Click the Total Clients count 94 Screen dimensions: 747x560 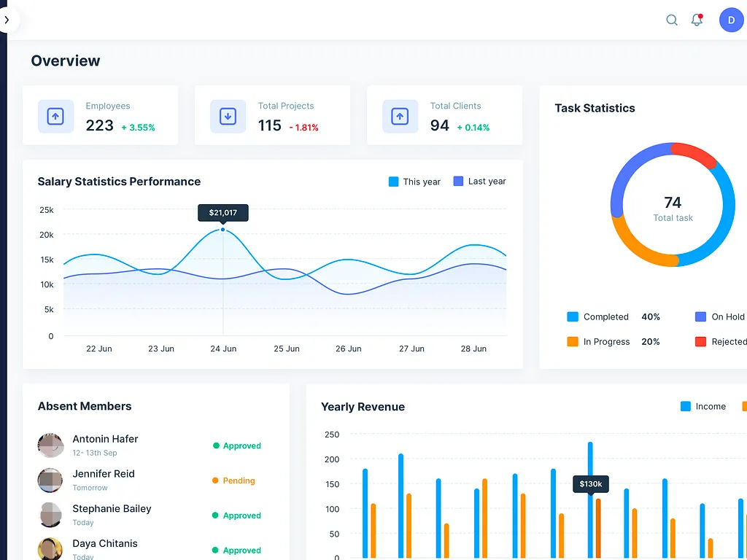(x=440, y=125)
